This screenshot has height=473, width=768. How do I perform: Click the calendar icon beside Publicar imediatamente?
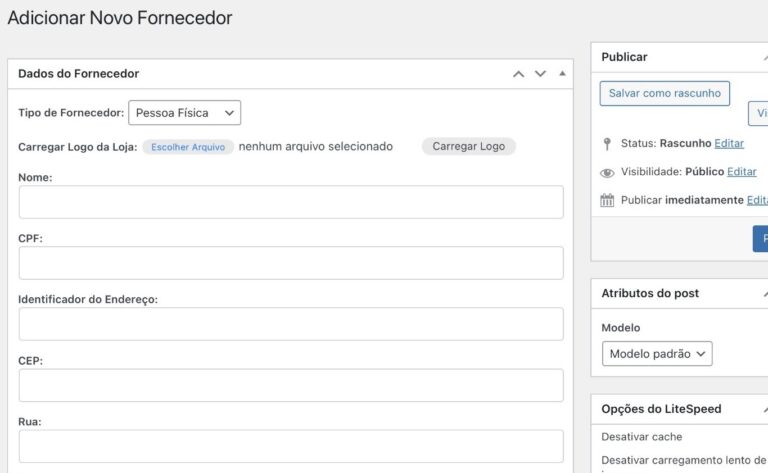[x=607, y=200]
